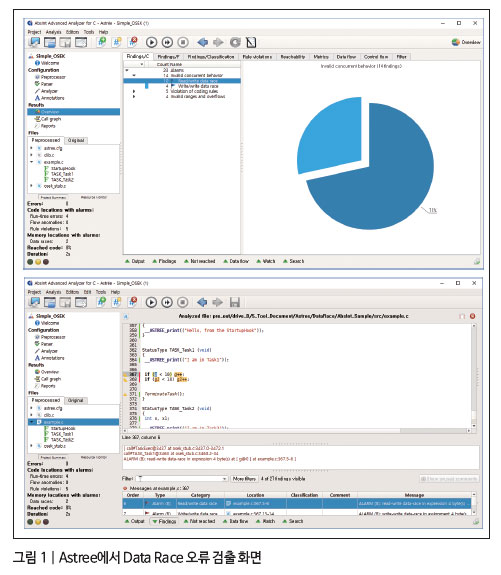501x575 pixels.
Task: Collapse the alarms root row
Action: point(127,70)
